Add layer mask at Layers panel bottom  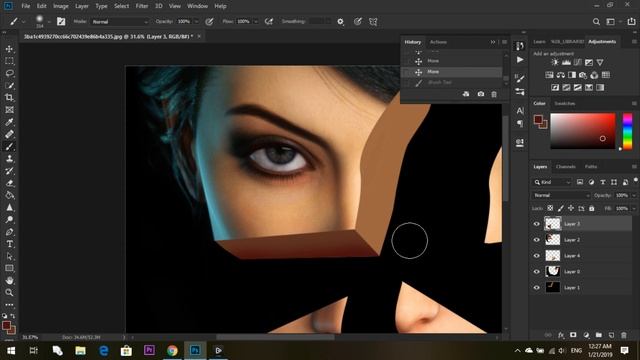click(x=573, y=335)
